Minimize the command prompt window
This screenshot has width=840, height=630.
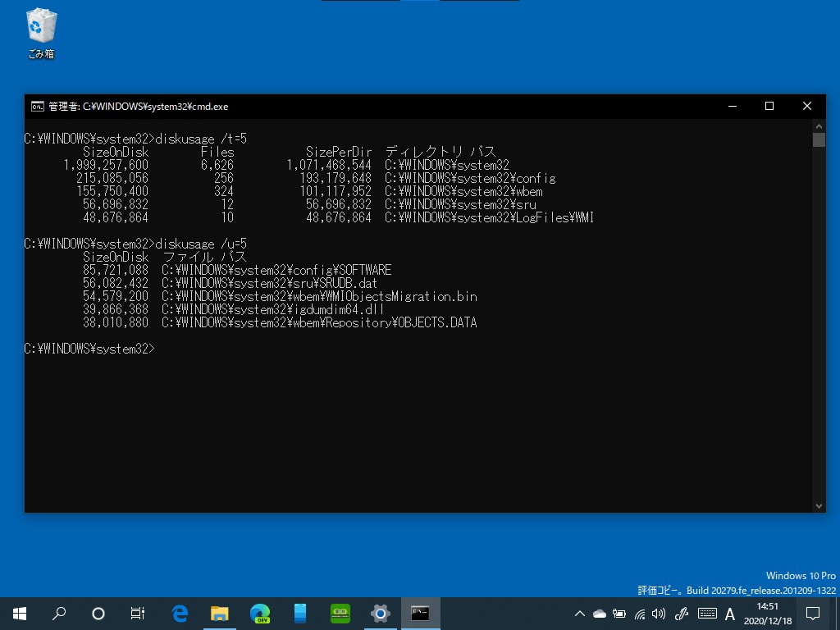pos(733,106)
